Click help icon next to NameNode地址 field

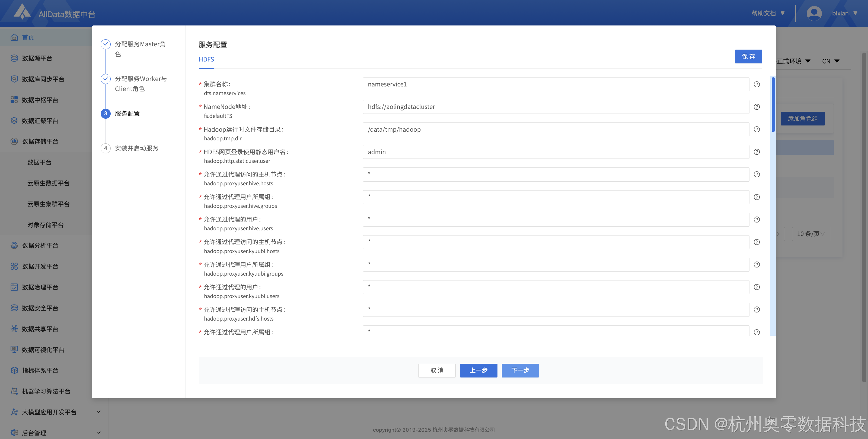click(x=757, y=107)
